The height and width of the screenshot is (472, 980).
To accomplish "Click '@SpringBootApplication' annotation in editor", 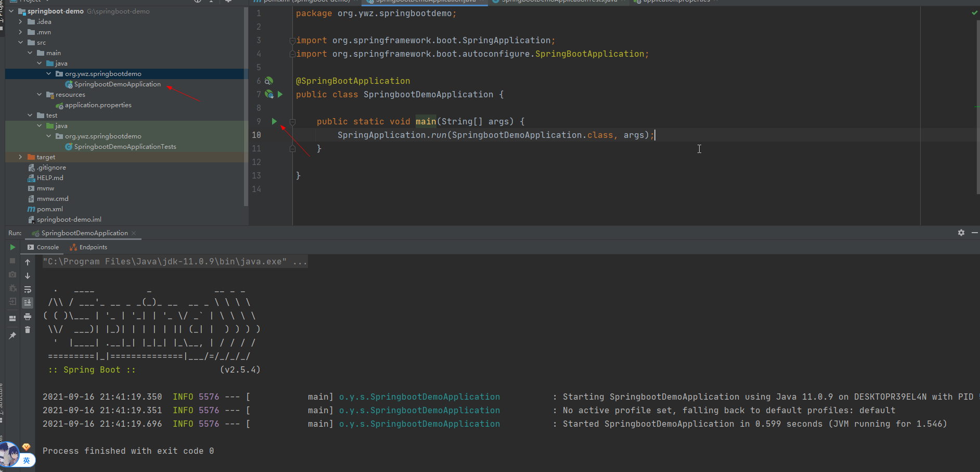I will 353,81.
